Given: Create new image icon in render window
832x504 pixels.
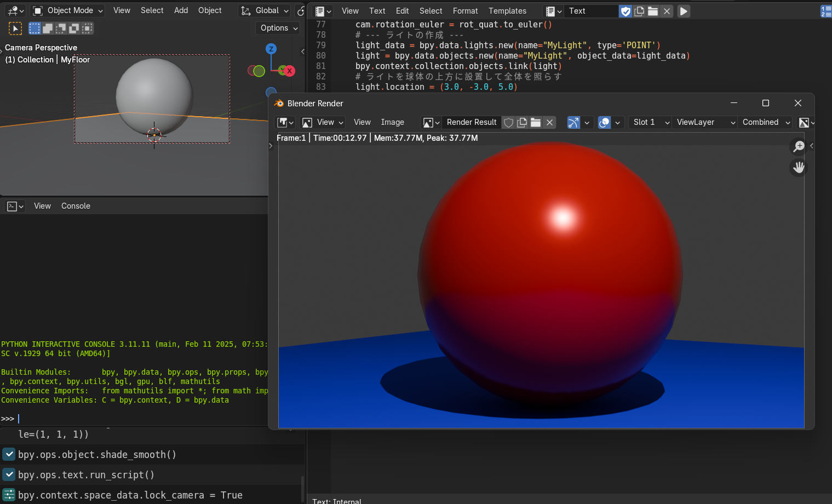Looking at the screenshot, I should click(x=522, y=122).
